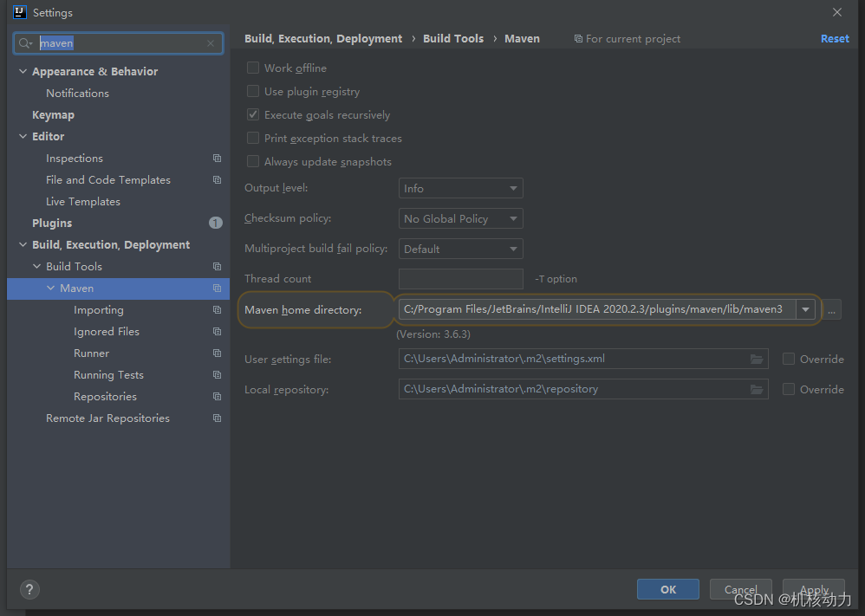Click the project-level icon beside Importing

point(217,310)
